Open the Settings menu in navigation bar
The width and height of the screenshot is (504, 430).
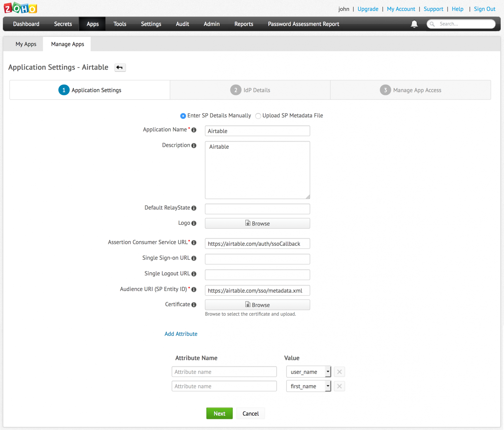(x=151, y=24)
